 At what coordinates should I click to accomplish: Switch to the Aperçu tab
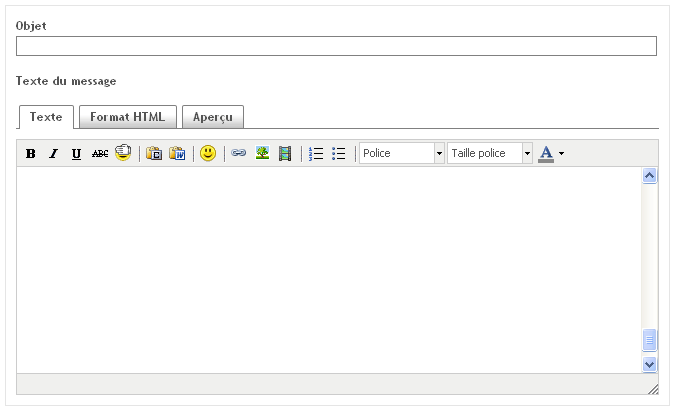click(213, 117)
